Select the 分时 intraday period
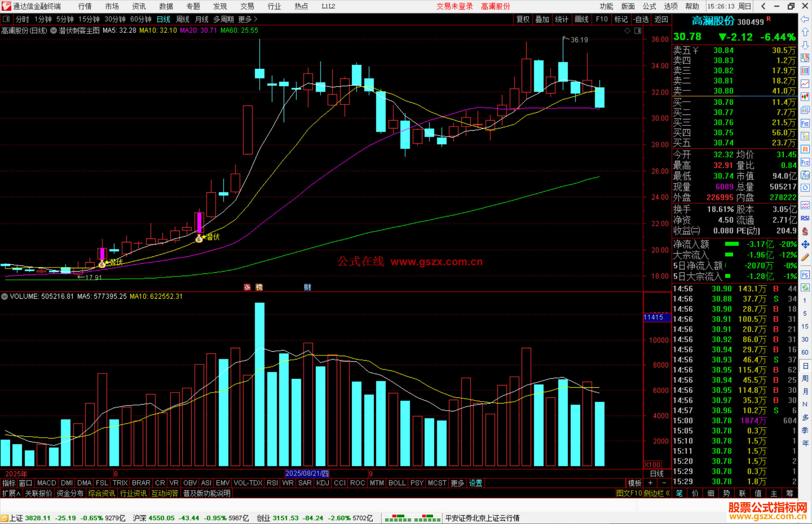812x524 pixels. (22, 19)
